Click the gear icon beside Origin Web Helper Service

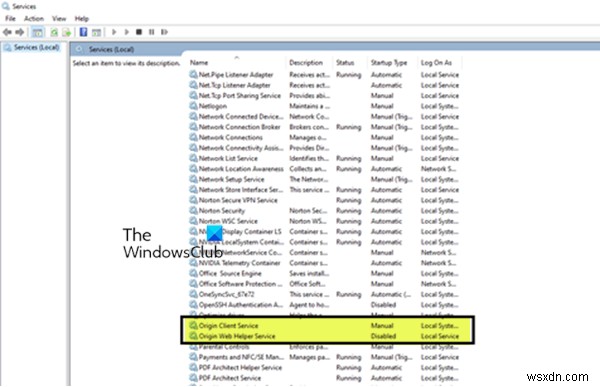pyautogui.click(x=194, y=336)
